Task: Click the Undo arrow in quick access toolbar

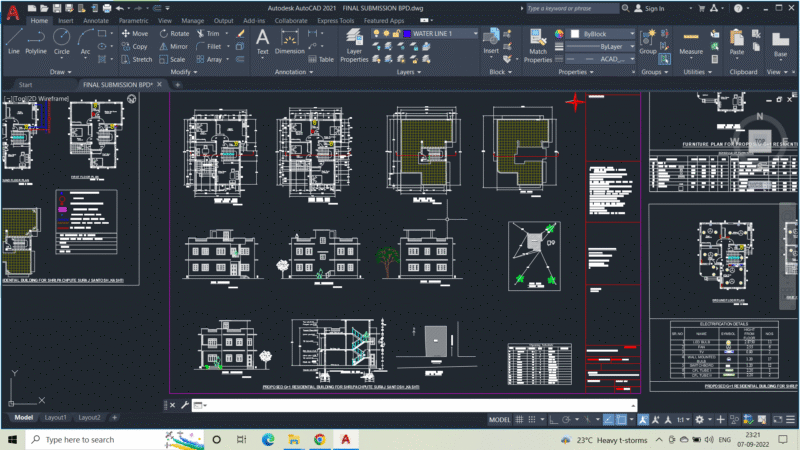Action: (120, 8)
